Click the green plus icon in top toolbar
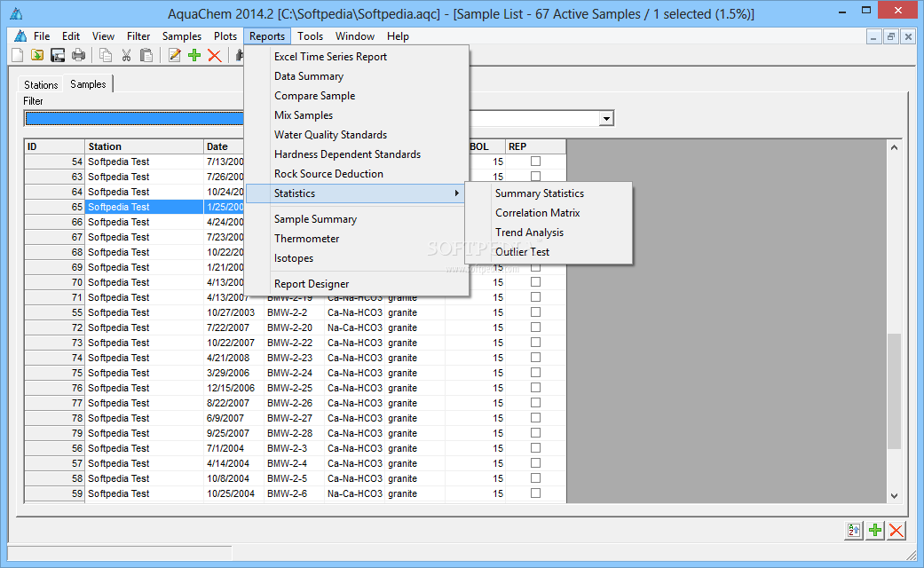 pos(194,55)
